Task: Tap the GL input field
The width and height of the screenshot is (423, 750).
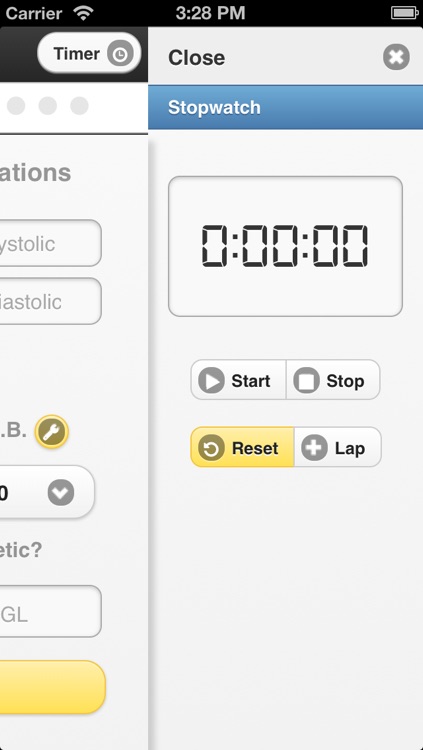Action: click(51, 611)
